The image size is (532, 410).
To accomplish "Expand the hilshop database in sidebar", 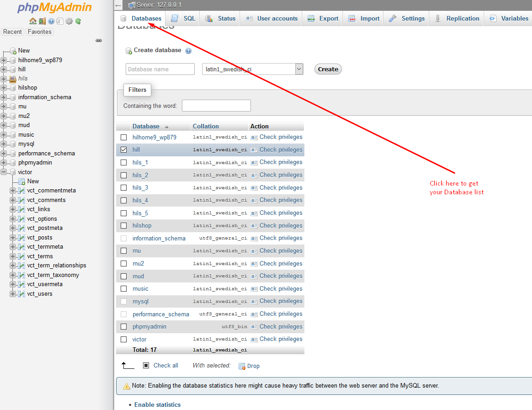I will coord(4,88).
